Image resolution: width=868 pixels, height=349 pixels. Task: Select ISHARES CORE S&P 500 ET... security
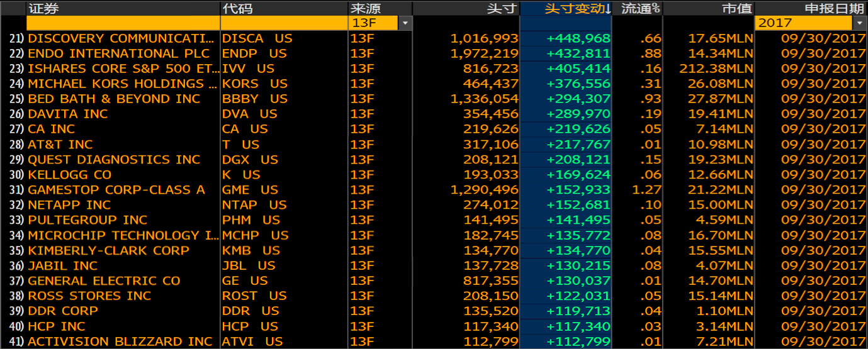124,69
